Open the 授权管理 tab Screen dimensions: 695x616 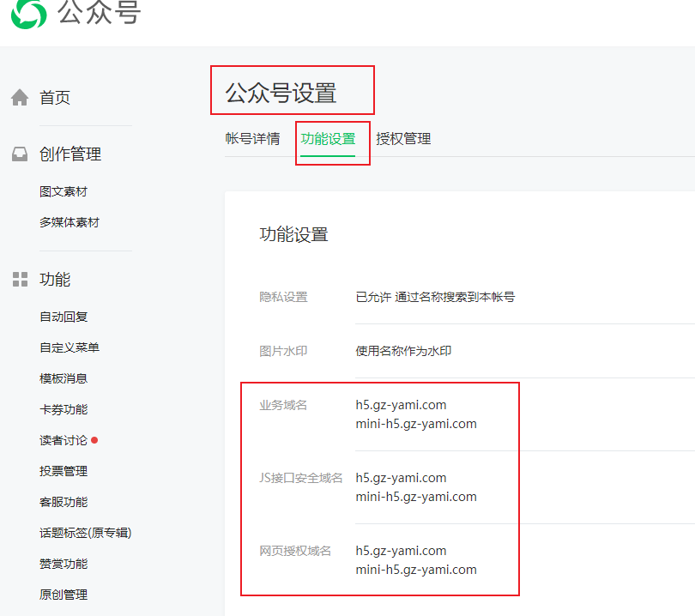pyautogui.click(x=403, y=139)
